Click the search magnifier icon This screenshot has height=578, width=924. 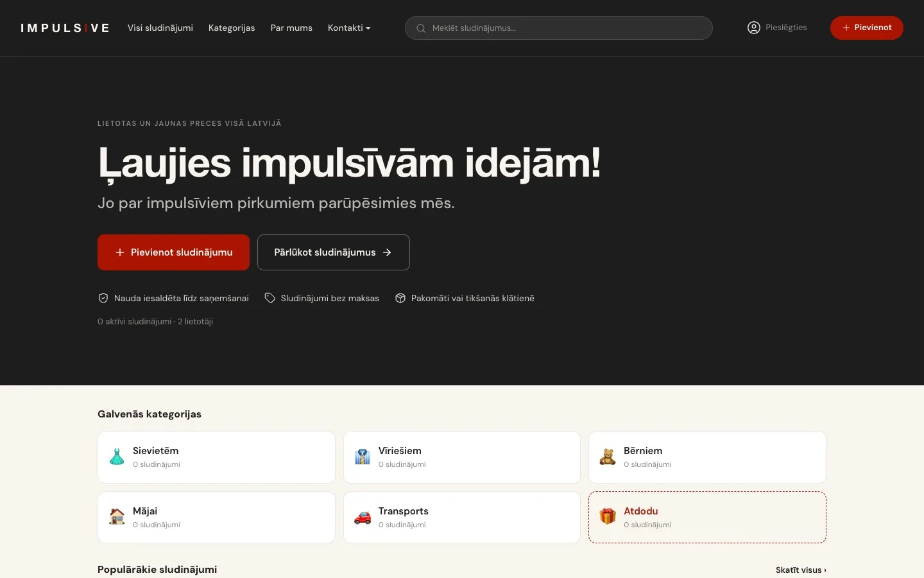[x=421, y=28]
